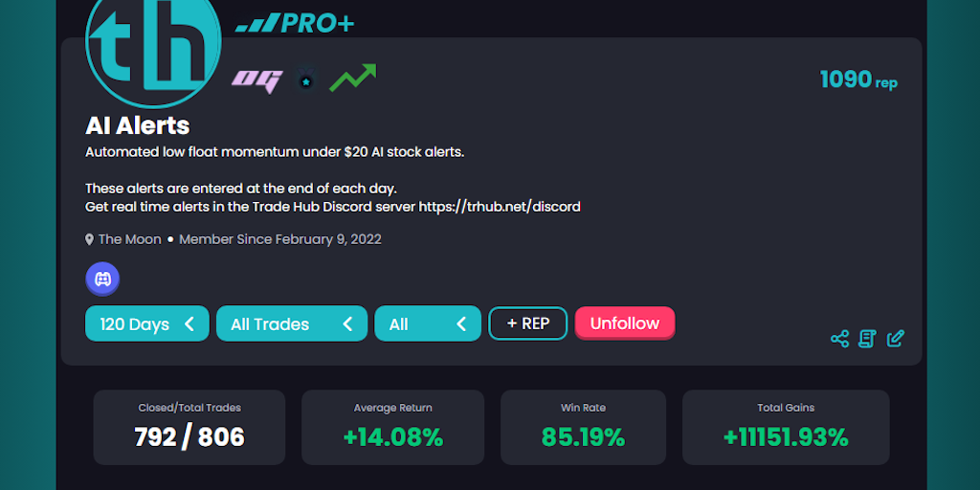Click the OG badge icon

[x=256, y=81]
